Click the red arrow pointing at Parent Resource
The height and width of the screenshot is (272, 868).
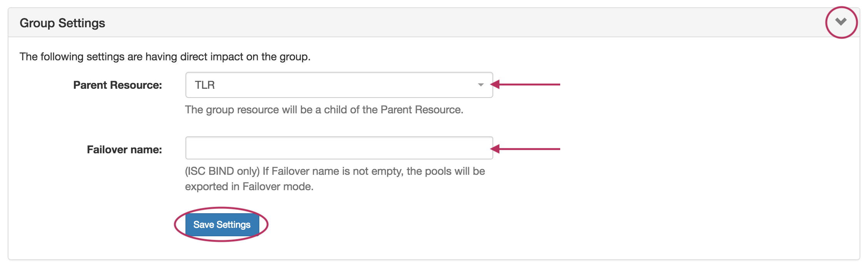526,85
